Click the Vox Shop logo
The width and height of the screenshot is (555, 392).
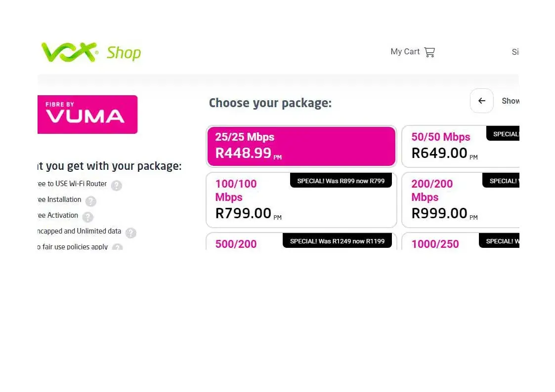tap(91, 52)
